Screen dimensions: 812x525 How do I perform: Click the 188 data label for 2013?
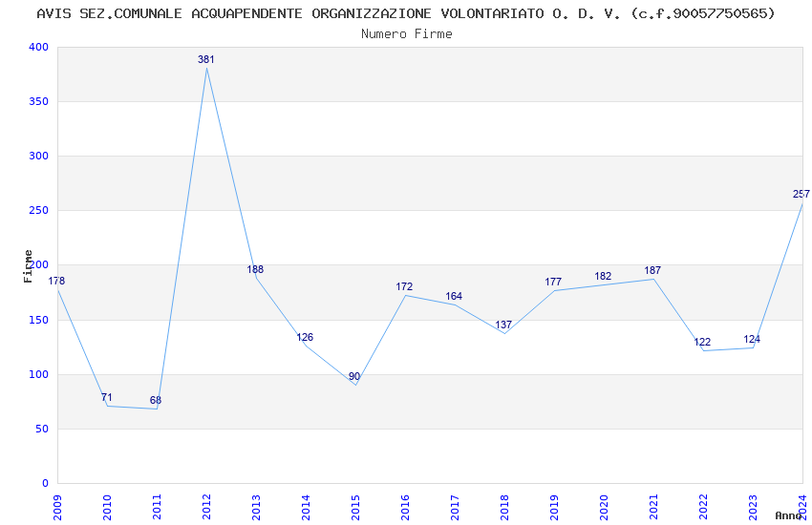pos(255,269)
